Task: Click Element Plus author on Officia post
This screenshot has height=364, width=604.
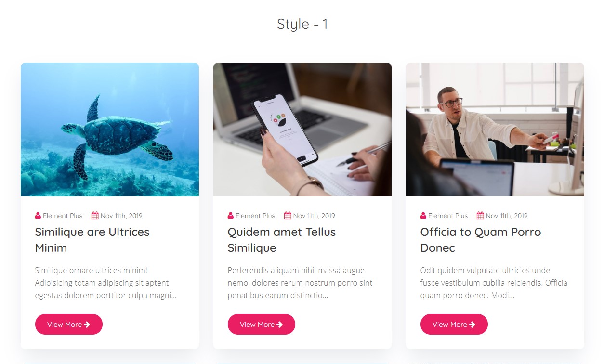Action: (448, 216)
